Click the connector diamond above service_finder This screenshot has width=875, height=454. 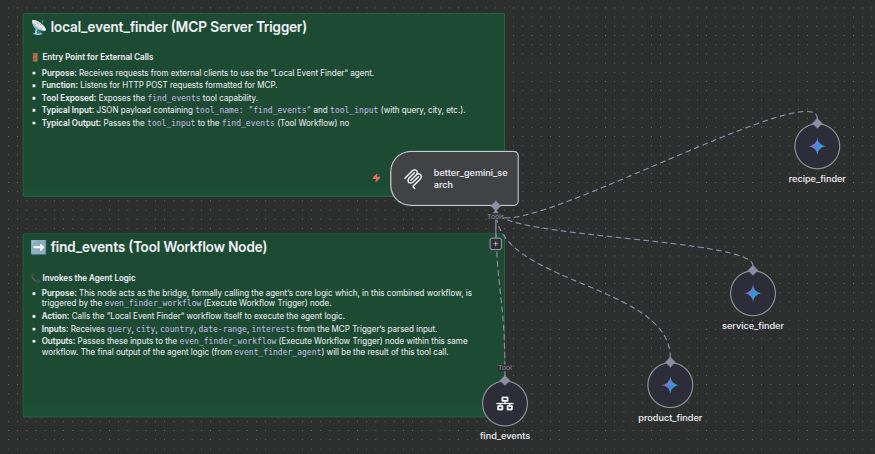point(752,268)
